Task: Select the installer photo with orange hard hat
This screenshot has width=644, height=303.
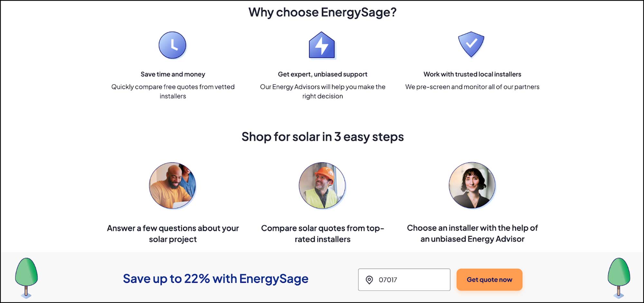Action: (322, 185)
